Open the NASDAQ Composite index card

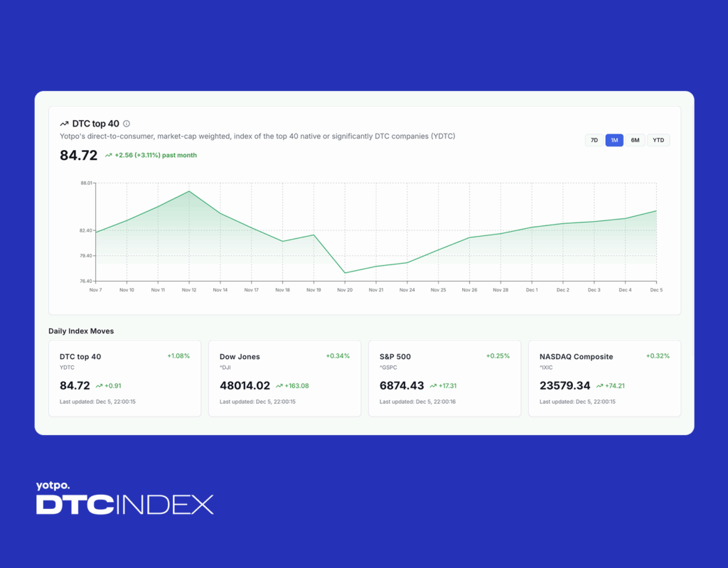tap(604, 378)
